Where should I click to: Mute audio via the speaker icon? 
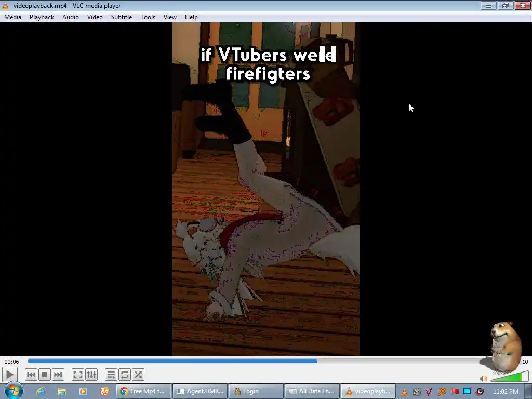(x=484, y=378)
